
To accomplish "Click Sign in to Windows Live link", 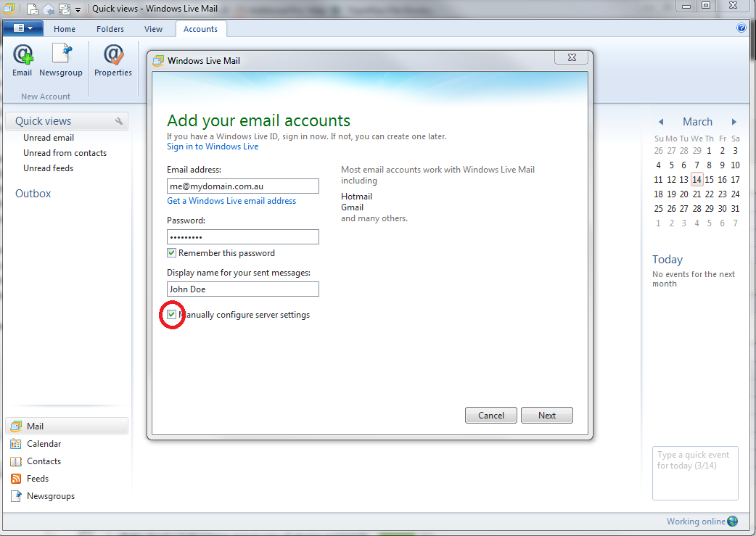I will (213, 147).
